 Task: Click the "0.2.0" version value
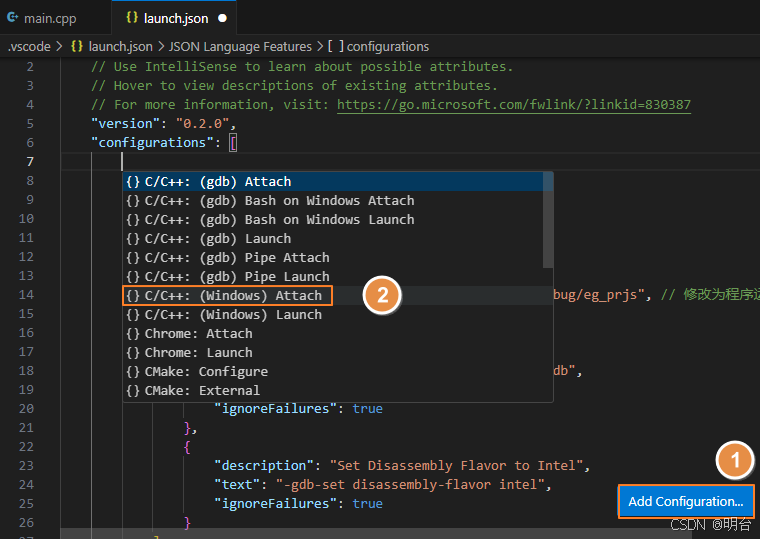coord(203,124)
